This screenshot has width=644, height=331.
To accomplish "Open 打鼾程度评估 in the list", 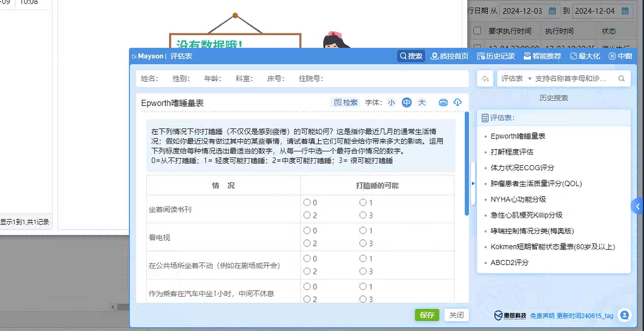I will click(x=512, y=152).
